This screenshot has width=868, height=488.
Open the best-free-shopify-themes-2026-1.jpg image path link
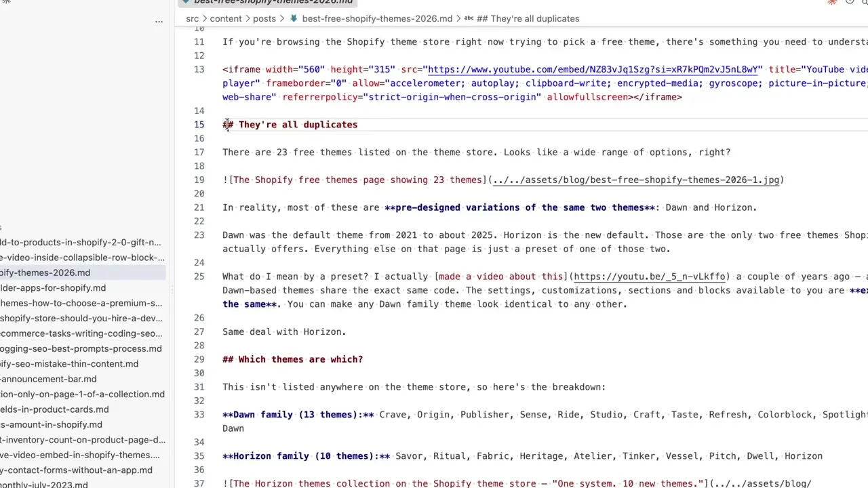tap(636, 180)
